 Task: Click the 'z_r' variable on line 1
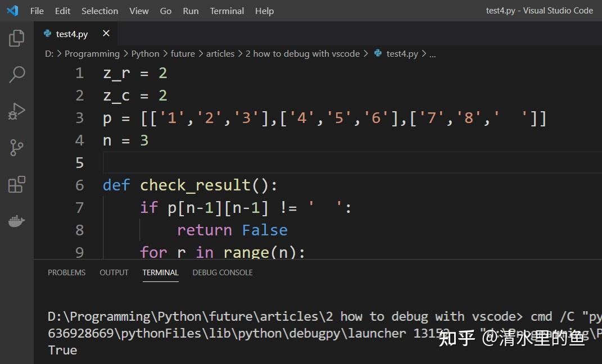(117, 73)
